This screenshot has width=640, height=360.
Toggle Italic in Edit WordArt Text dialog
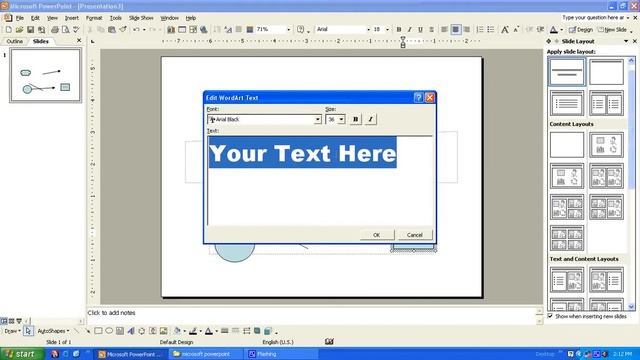[371, 119]
